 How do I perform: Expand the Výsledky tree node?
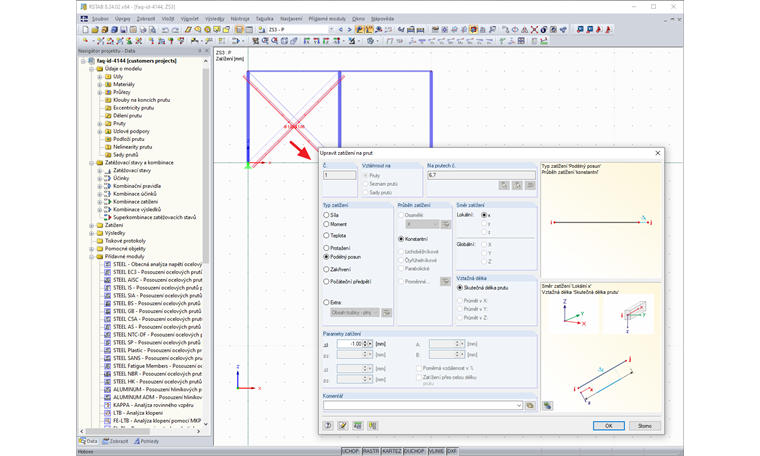coord(92,233)
